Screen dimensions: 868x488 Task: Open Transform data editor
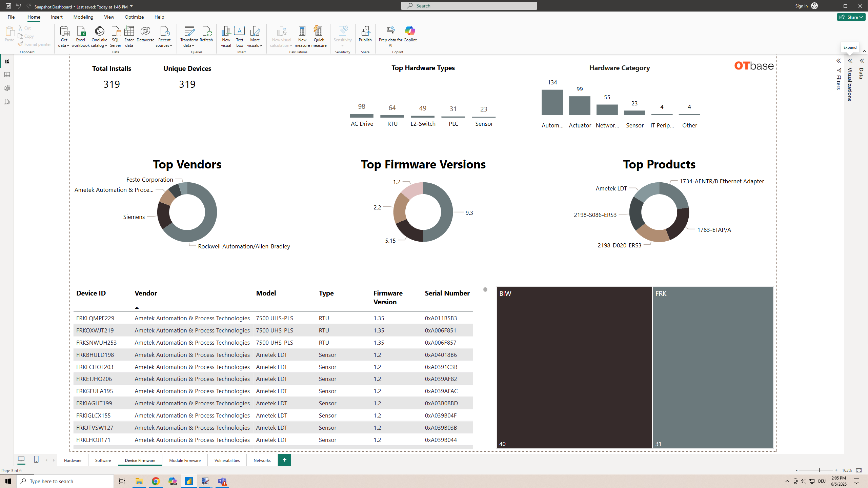click(x=189, y=37)
